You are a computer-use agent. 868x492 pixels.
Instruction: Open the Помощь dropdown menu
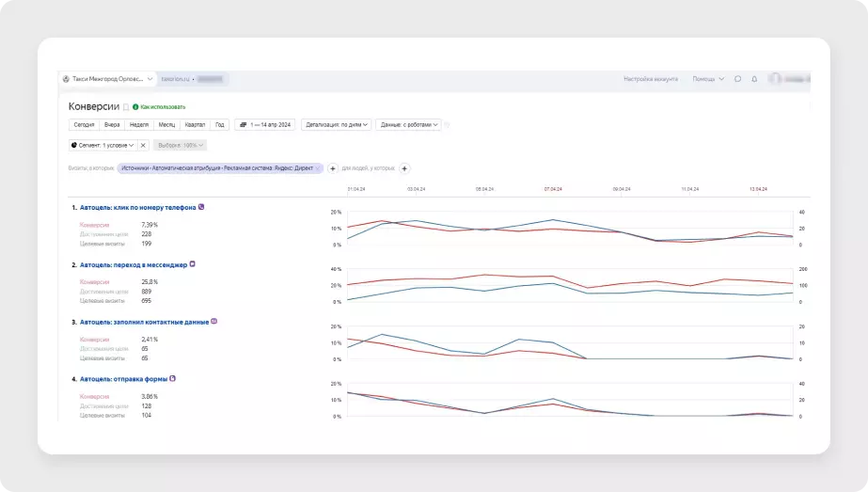[x=708, y=79]
